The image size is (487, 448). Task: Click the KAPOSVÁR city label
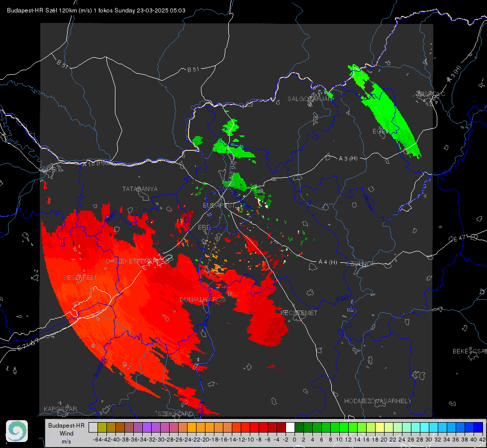click(x=60, y=409)
